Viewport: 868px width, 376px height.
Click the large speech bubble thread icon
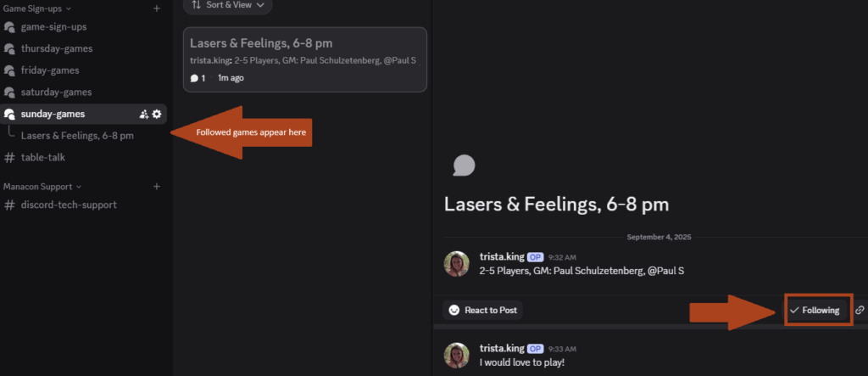pyautogui.click(x=464, y=165)
